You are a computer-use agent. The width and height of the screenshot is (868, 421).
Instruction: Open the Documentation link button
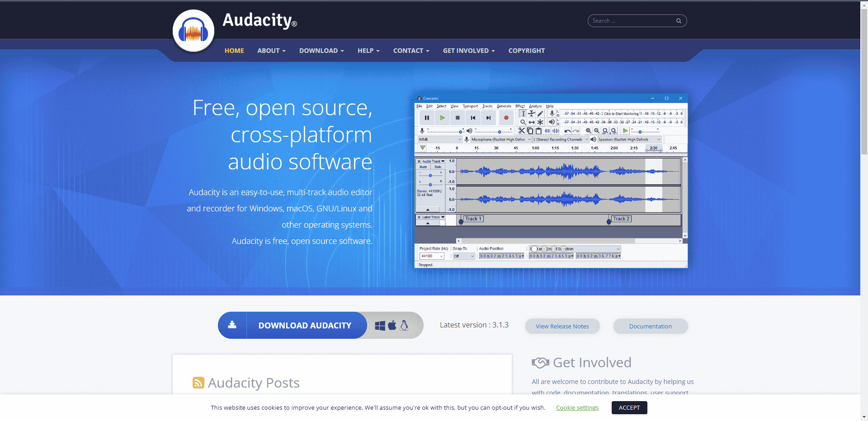pyautogui.click(x=650, y=326)
